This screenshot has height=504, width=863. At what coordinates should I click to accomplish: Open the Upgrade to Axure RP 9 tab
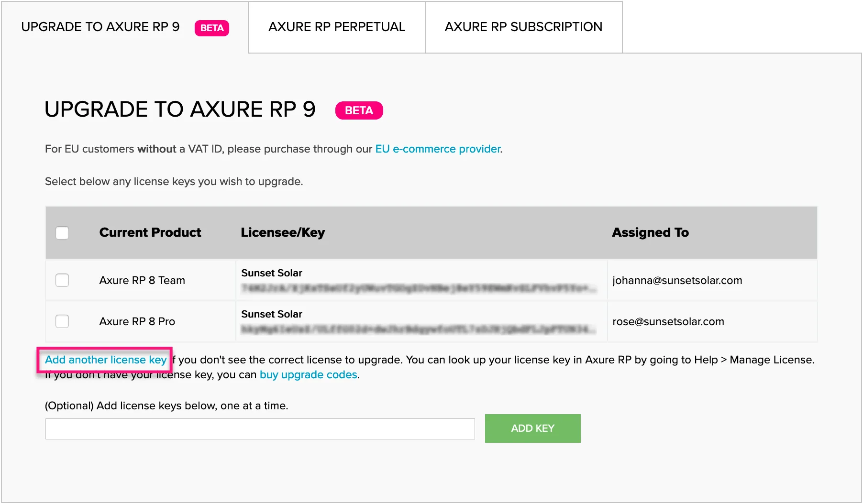[x=100, y=27]
